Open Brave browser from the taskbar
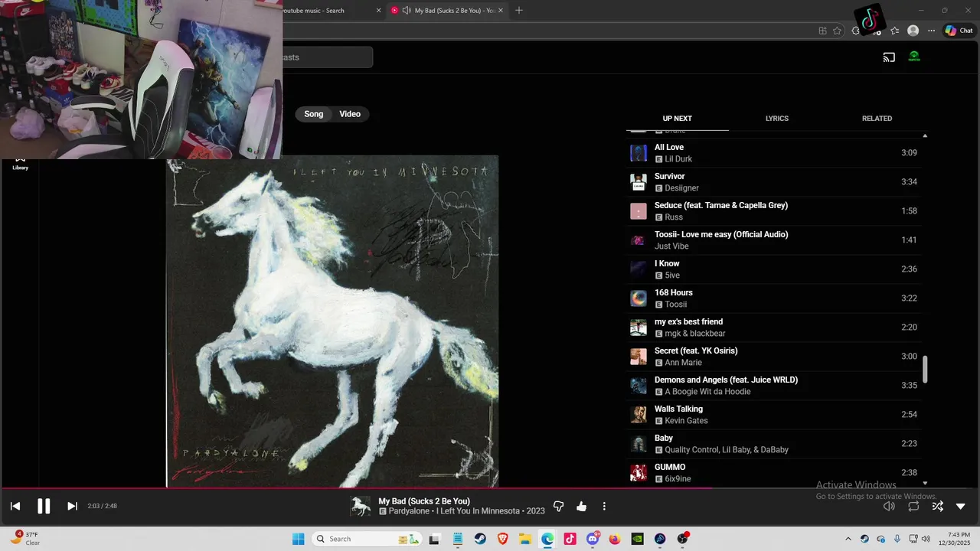The width and height of the screenshot is (980, 551). pyautogui.click(x=502, y=539)
